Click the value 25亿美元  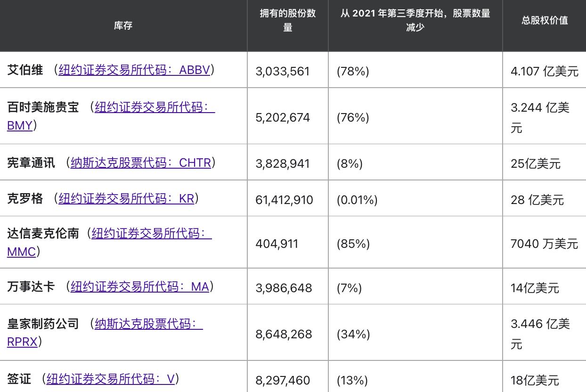point(536,163)
